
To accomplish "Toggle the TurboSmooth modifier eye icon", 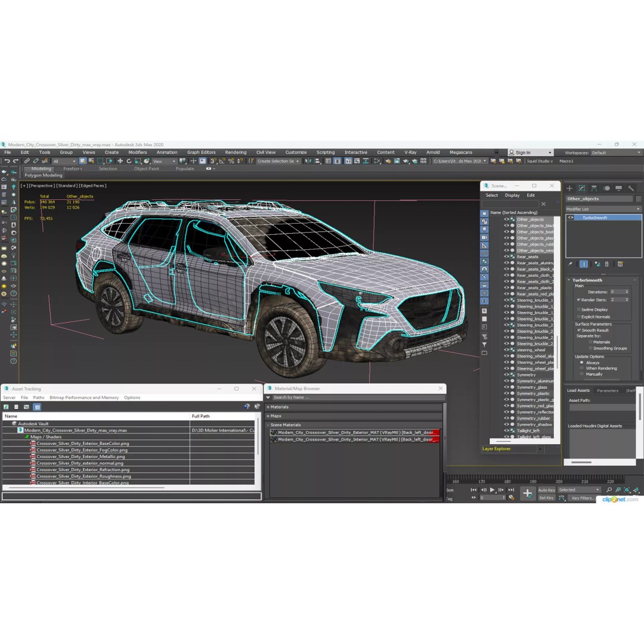I will click(571, 218).
